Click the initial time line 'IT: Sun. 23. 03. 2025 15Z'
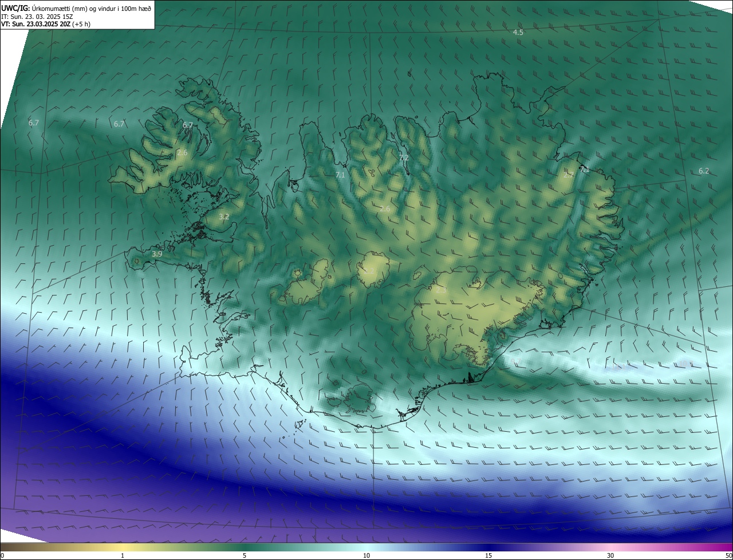Screen dimensions: 733x560 tap(38, 16)
